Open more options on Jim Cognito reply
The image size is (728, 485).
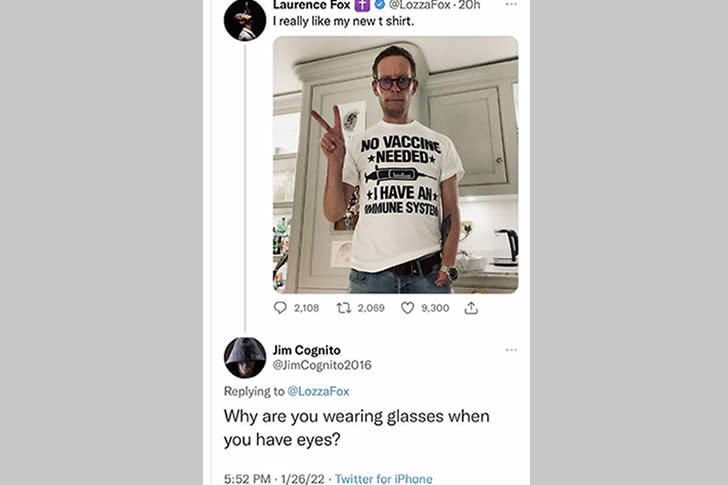[511, 350]
